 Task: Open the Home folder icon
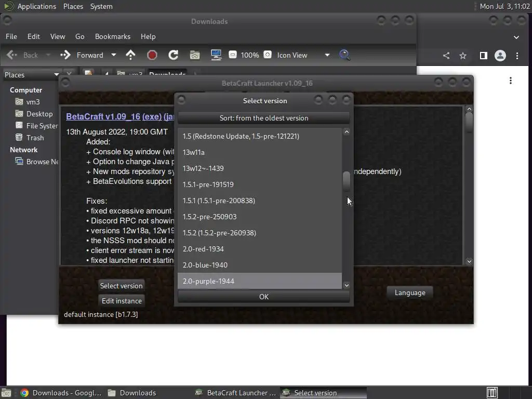(195, 55)
